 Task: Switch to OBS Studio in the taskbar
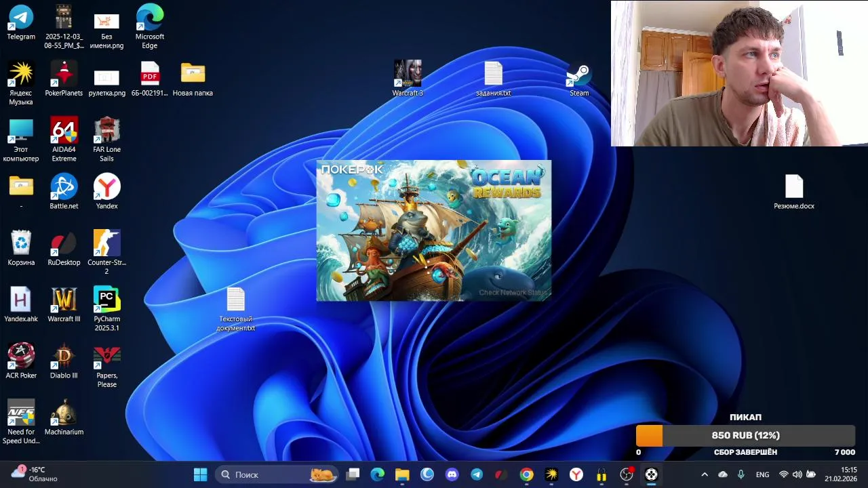(x=626, y=474)
